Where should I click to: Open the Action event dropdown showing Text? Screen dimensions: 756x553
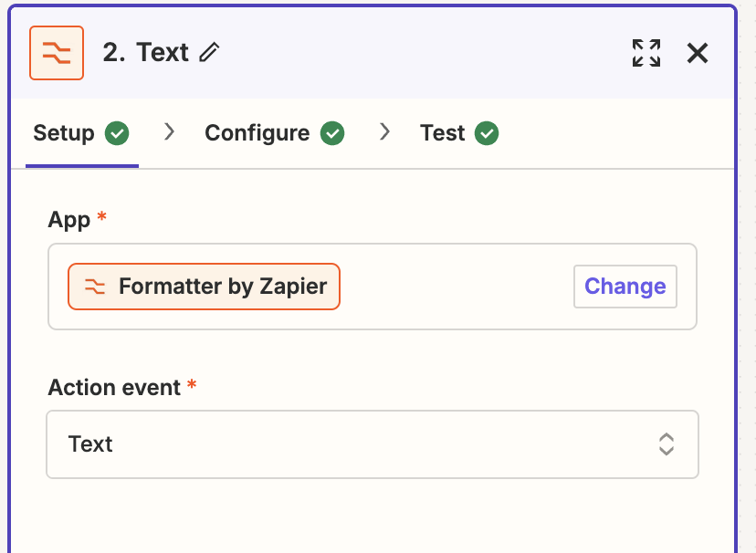click(373, 444)
